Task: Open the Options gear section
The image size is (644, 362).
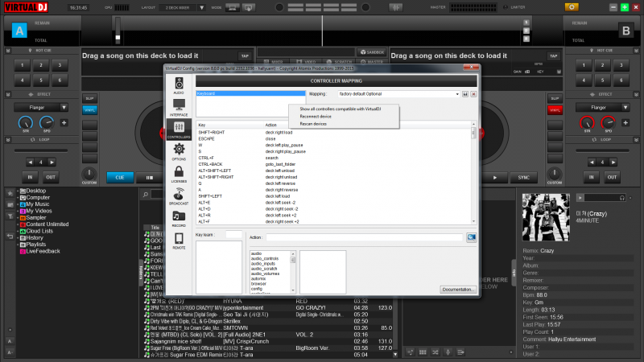Action: click(x=179, y=152)
